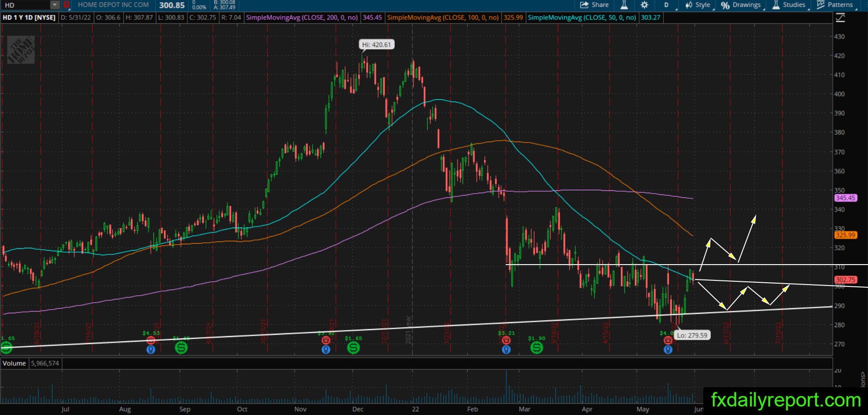Click the $3.92 earnings phone icon

(x=326, y=341)
